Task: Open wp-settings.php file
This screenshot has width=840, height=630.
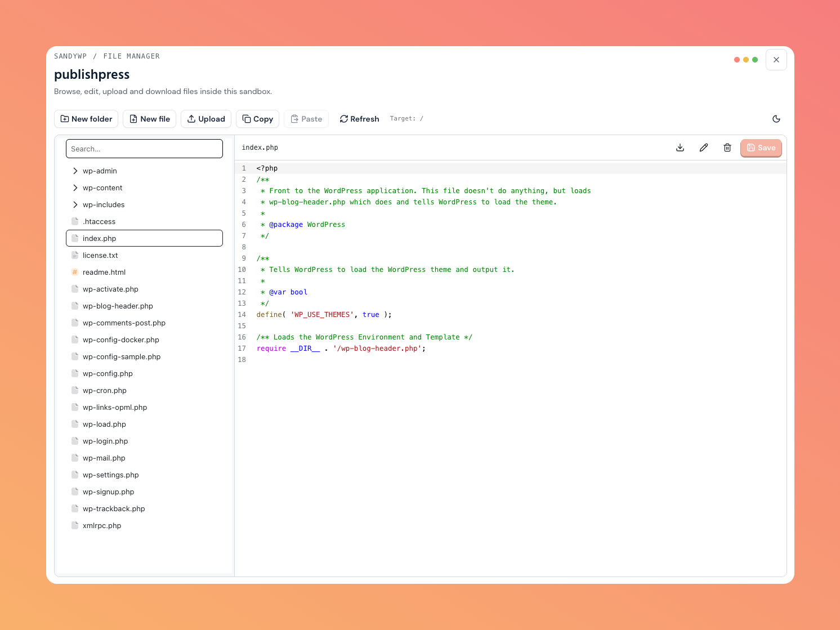Action: [144, 475]
